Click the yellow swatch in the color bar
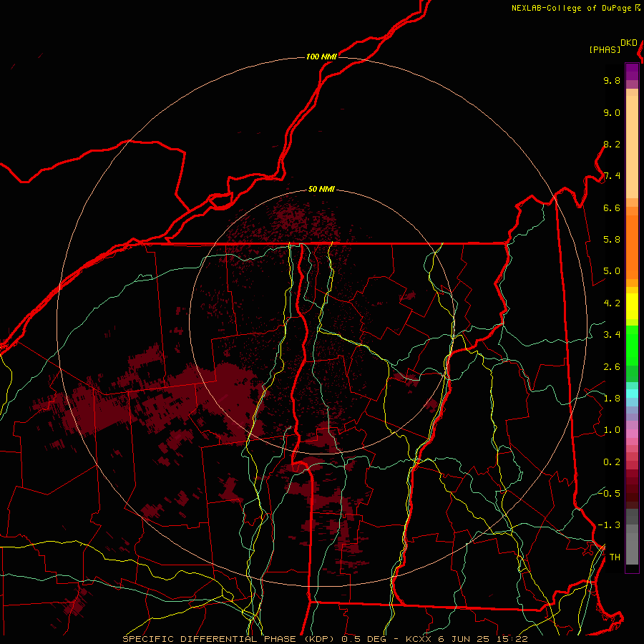The width and height of the screenshot is (644, 644). pyautogui.click(x=632, y=306)
